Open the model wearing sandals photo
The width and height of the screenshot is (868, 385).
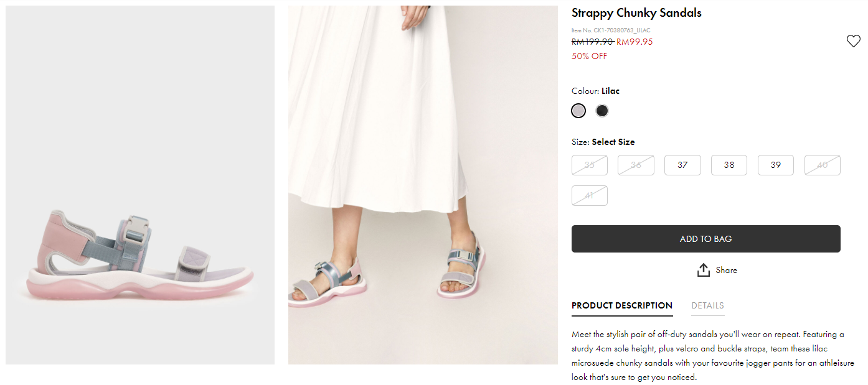423,185
